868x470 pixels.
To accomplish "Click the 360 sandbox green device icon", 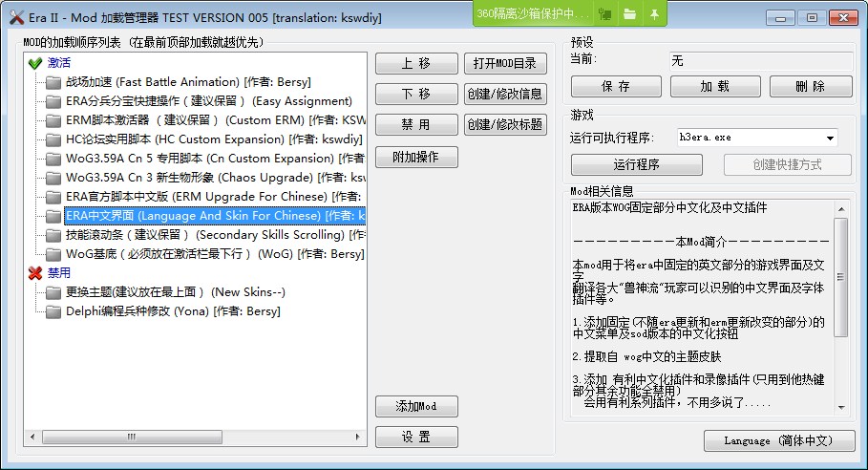I will coord(605,13).
